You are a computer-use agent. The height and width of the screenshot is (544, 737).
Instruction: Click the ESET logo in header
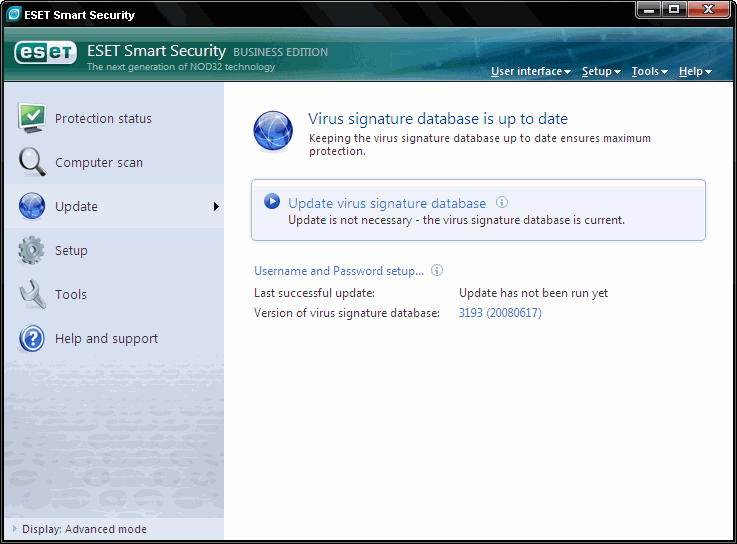[x=45, y=52]
